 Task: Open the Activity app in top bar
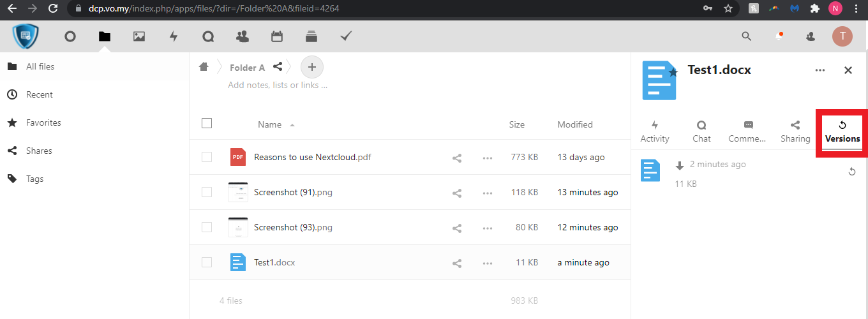(x=174, y=36)
